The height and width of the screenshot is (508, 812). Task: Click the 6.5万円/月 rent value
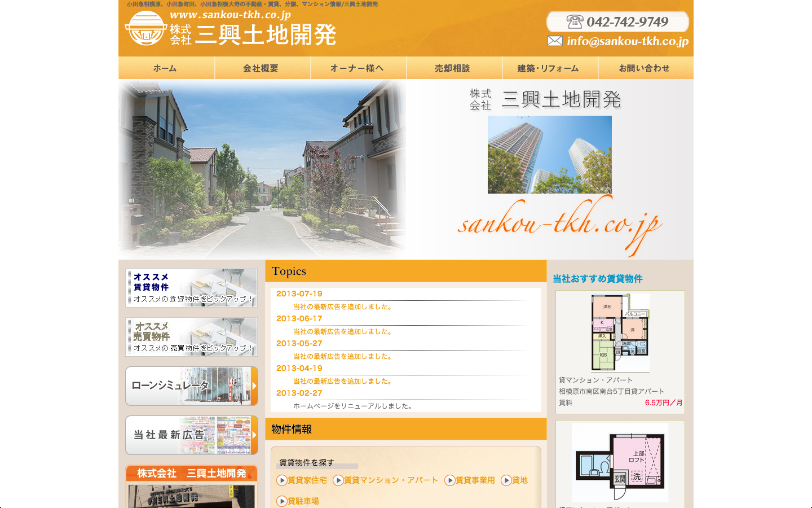[664, 403]
